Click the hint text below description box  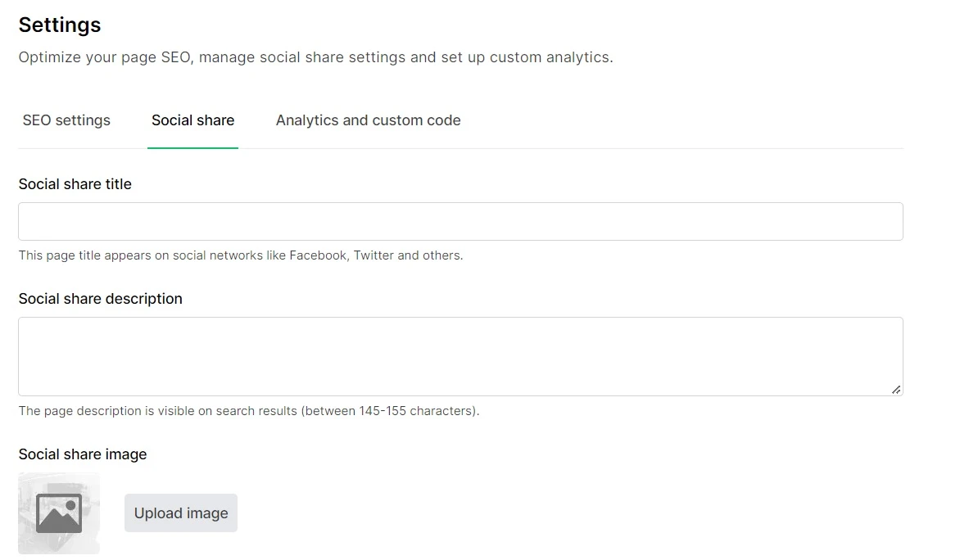click(x=249, y=411)
